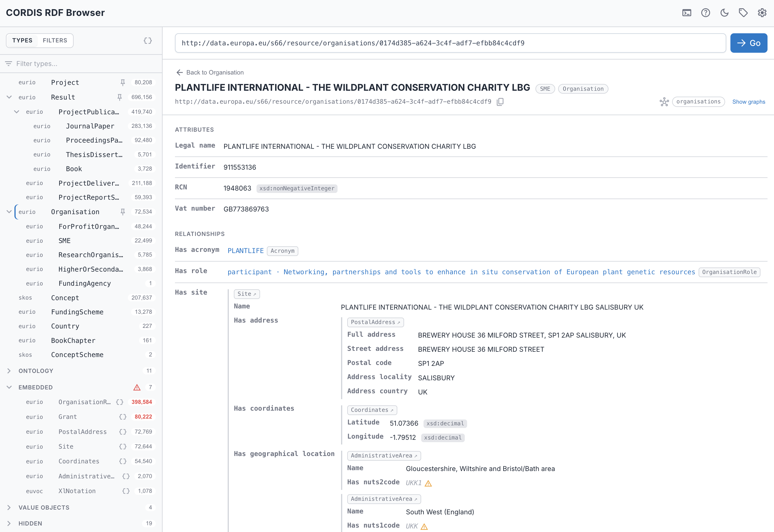Click the braces icon on Administrative… row

pyautogui.click(x=126, y=476)
